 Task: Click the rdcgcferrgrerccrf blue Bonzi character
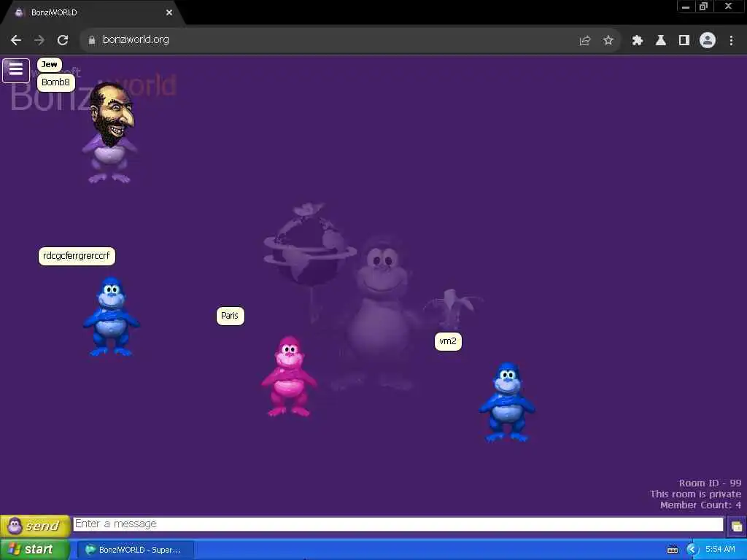[111, 316]
